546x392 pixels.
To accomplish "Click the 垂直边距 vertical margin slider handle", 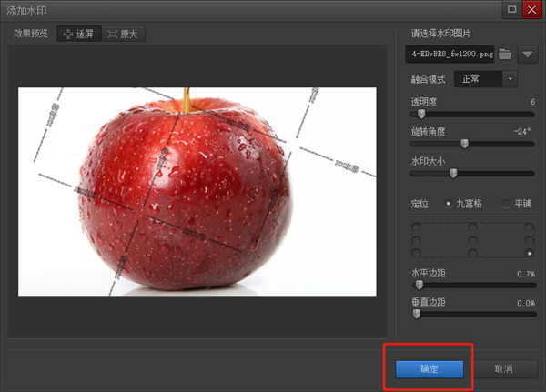I will tap(416, 314).
